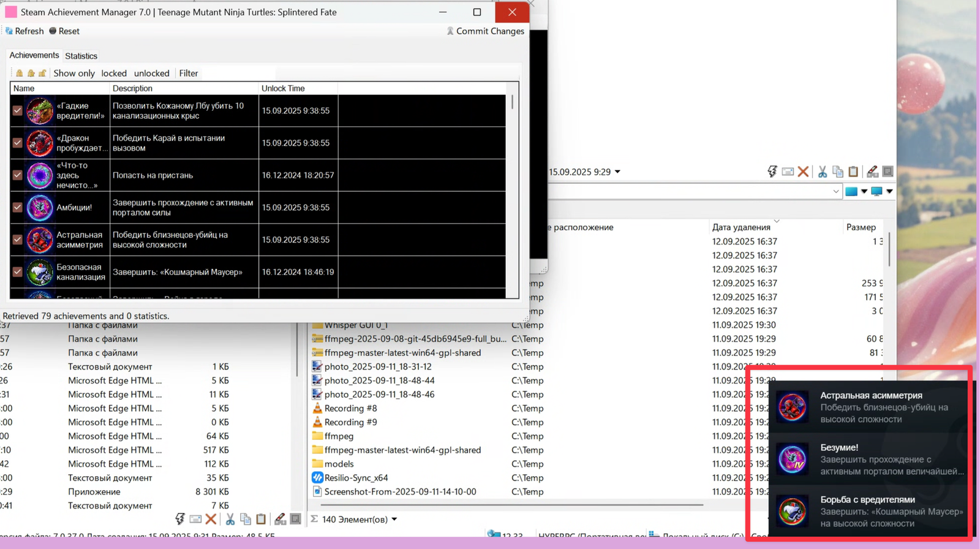Expand the 140 Элемент(ов) dropdown
The width and height of the screenshot is (980, 549).
394,520
